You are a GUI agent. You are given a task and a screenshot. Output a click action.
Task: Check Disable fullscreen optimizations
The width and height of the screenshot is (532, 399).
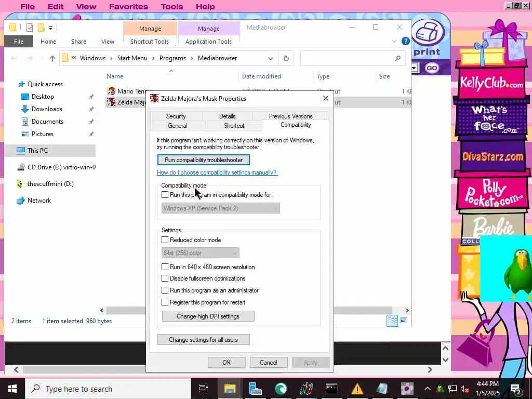click(x=165, y=278)
